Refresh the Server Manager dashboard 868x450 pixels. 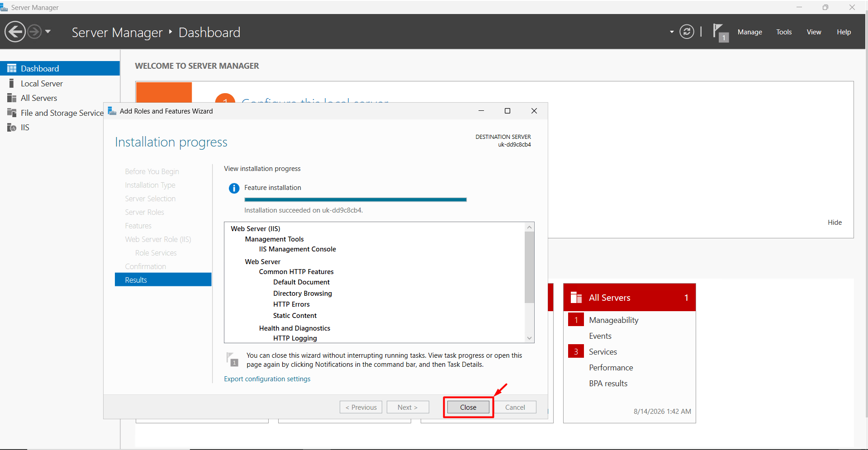point(687,32)
